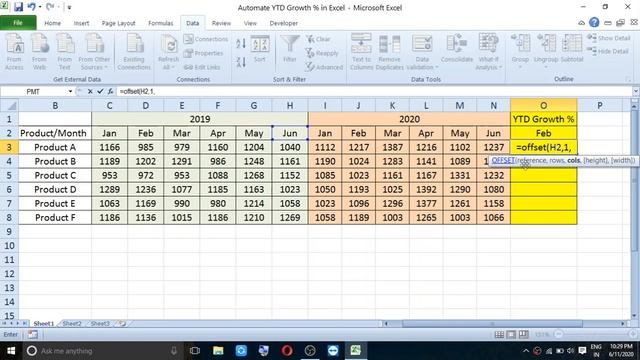Image resolution: width=640 pixels, height=360 pixels.
Task: Click Remove Duplicates
Action: [x=389, y=52]
